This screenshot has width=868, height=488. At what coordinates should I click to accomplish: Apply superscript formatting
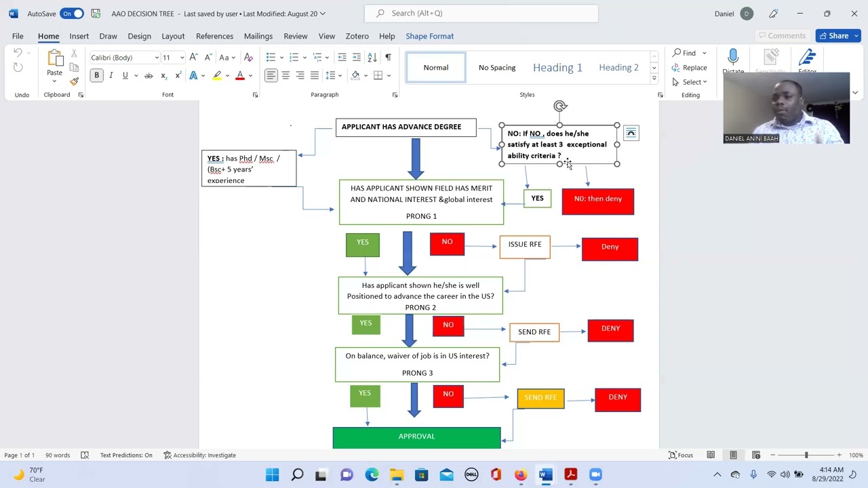tap(178, 75)
